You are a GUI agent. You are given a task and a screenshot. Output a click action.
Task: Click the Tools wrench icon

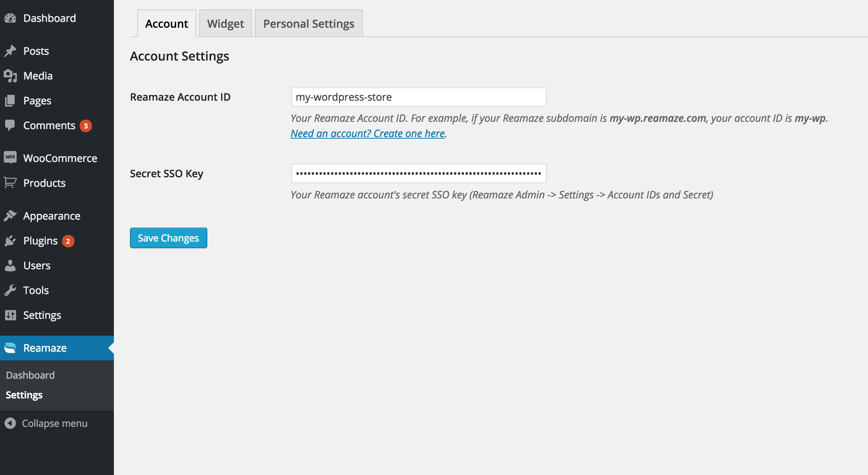pos(10,290)
